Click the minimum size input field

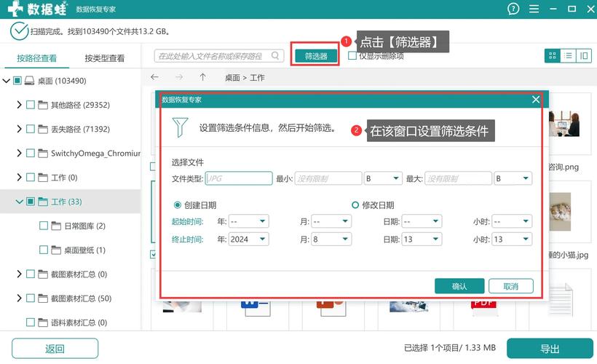328,178
